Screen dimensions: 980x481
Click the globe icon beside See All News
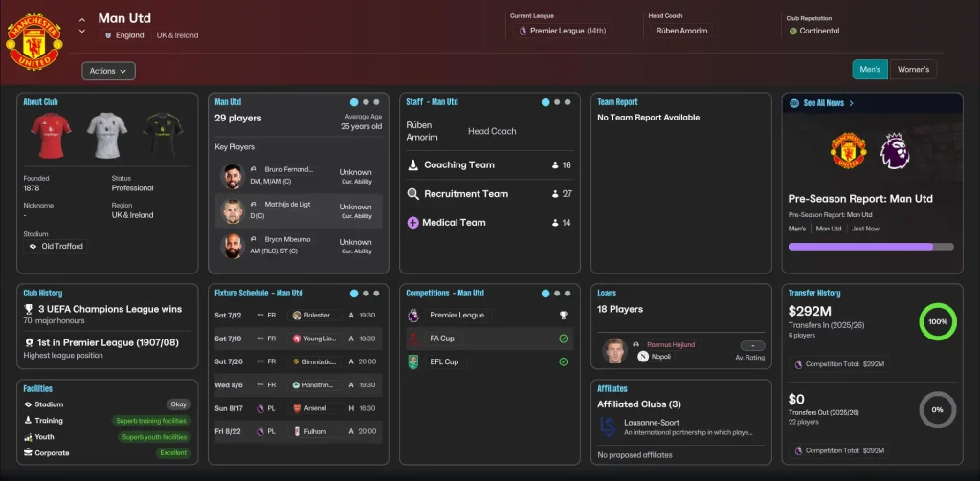[x=794, y=103]
